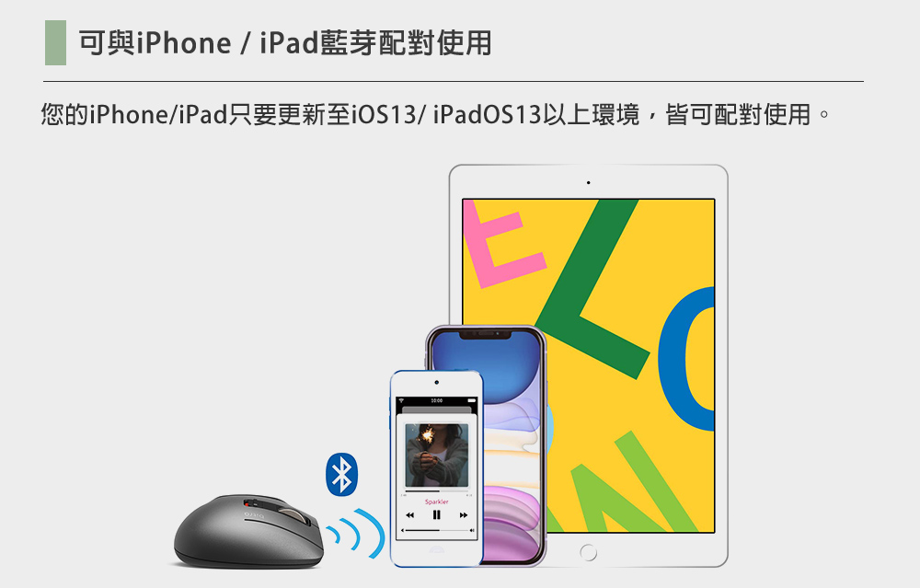Image resolution: width=920 pixels, height=588 pixels.
Task: Click the fast-forward button on iPod player
Action: (x=464, y=515)
